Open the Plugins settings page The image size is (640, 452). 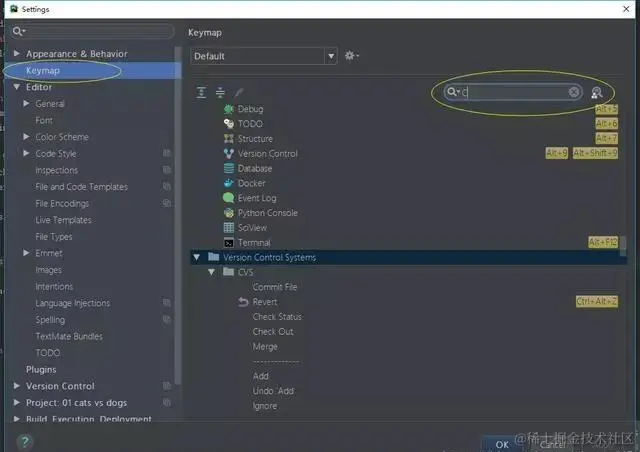click(x=41, y=370)
